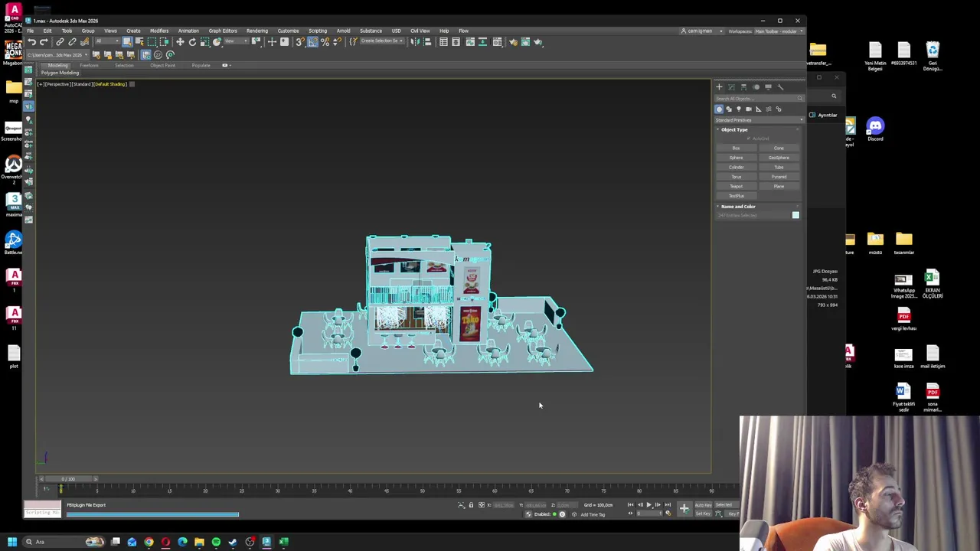Viewport: 980px width, 551px height.
Task: Click the Pyramid primitive button
Action: (779, 177)
